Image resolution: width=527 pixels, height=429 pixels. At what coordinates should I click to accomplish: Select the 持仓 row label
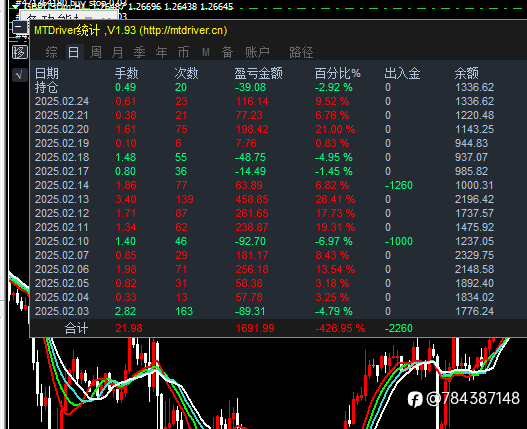click(x=47, y=87)
